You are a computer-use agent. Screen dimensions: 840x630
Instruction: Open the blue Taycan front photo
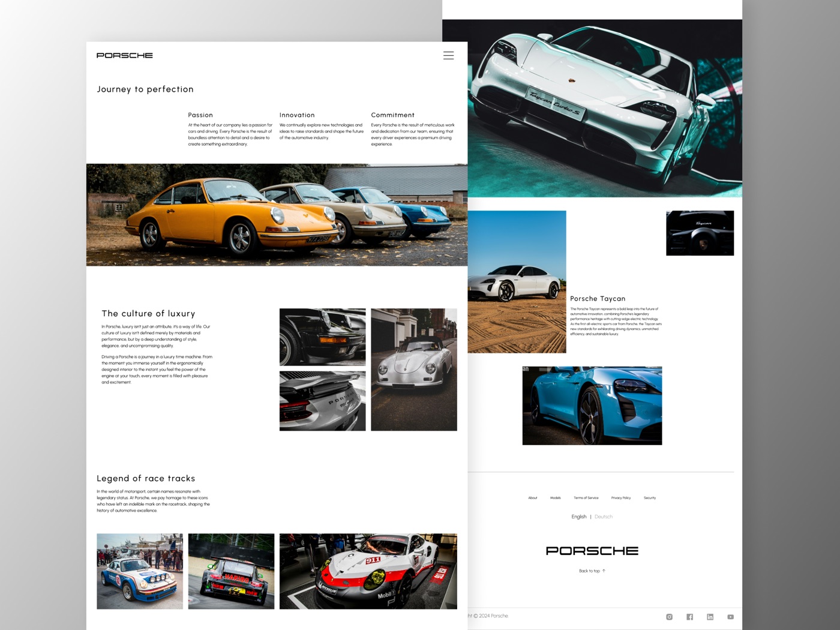click(592, 406)
